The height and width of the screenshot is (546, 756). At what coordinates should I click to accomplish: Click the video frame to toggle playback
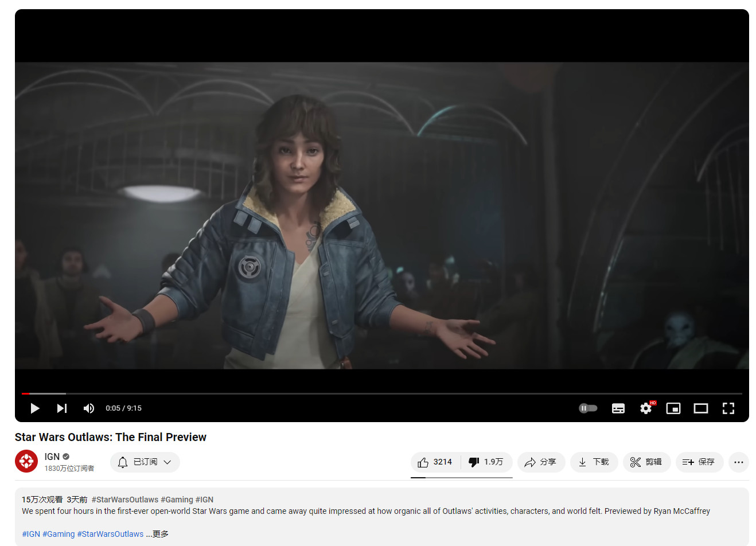(x=382, y=215)
